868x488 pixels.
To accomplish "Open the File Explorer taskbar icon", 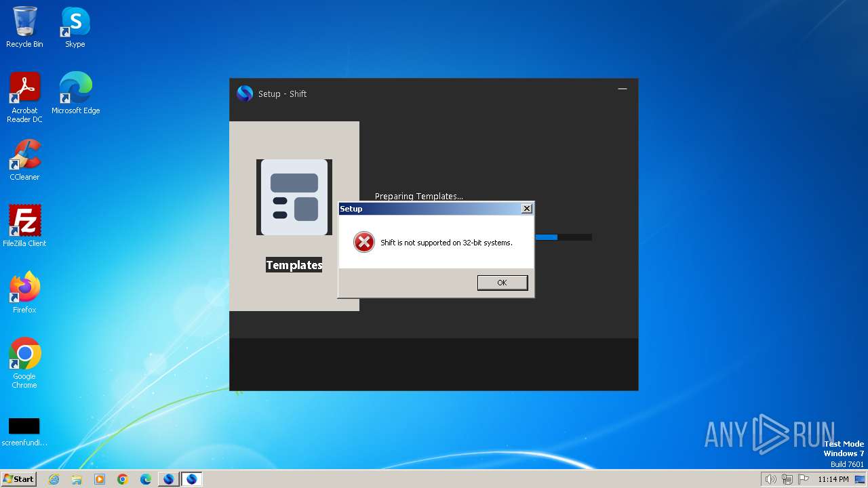I will [77, 479].
